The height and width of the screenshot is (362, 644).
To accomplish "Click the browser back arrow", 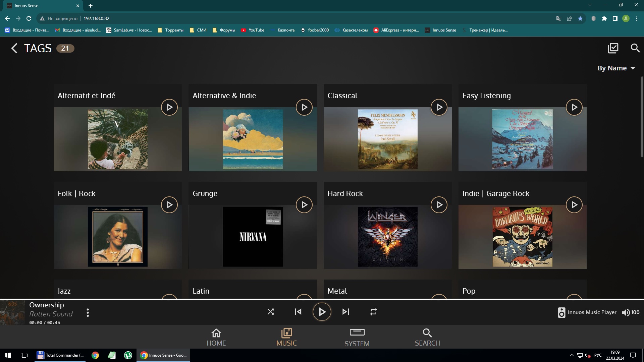I will click(7, 18).
